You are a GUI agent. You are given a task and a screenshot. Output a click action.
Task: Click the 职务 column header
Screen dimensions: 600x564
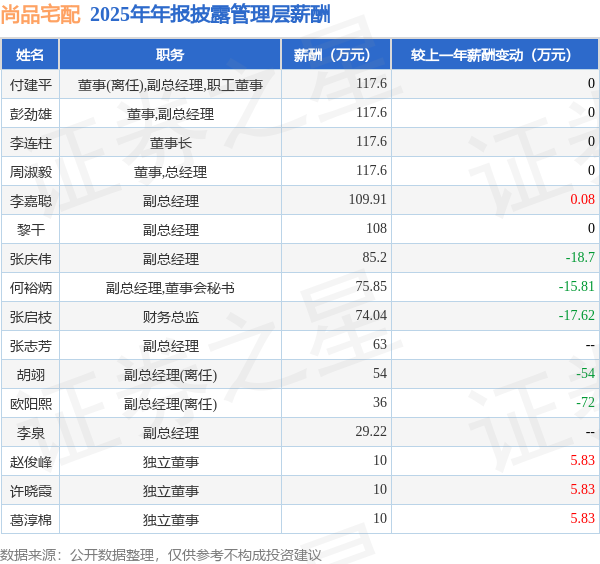(170, 54)
